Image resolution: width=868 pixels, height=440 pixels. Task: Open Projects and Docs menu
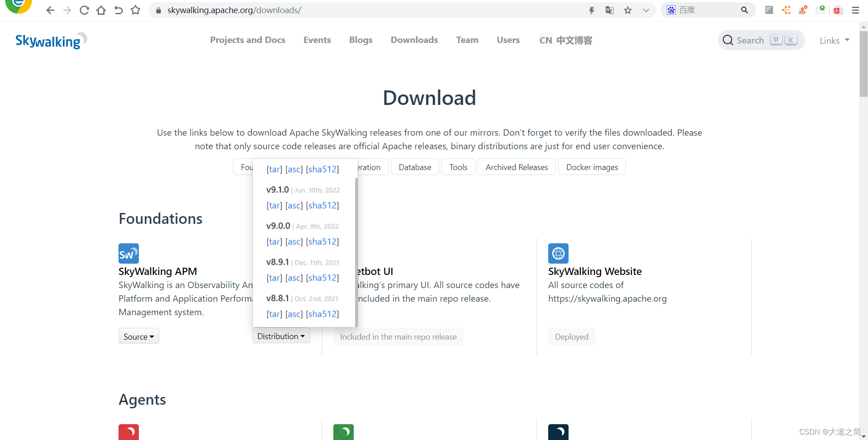tap(247, 40)
